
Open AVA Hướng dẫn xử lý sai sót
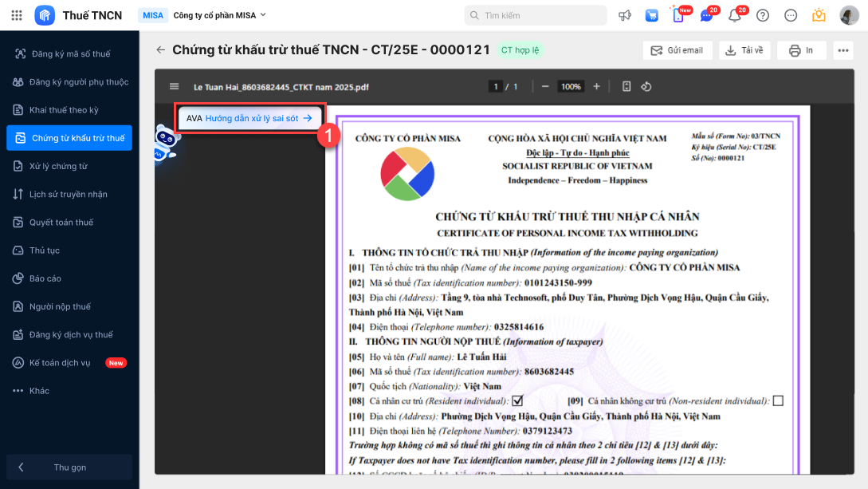[x=249, y=118]
